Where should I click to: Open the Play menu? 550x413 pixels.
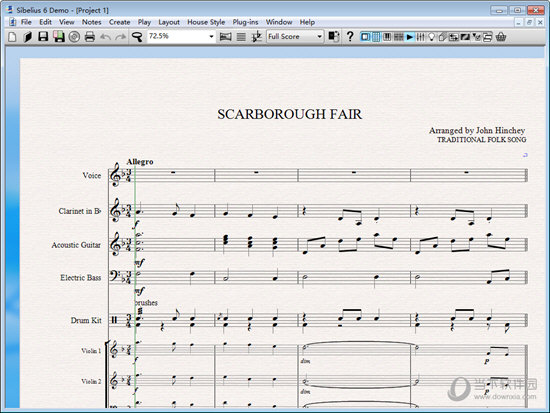(144, 22)
